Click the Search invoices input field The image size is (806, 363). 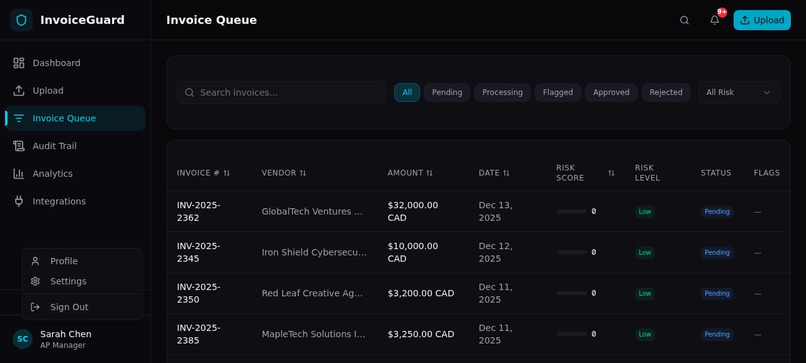pos(282,93)
